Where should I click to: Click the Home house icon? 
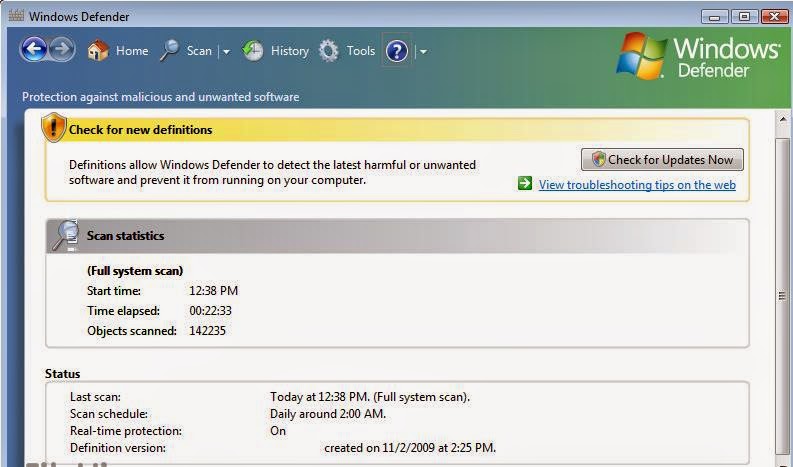click(98, 51)
